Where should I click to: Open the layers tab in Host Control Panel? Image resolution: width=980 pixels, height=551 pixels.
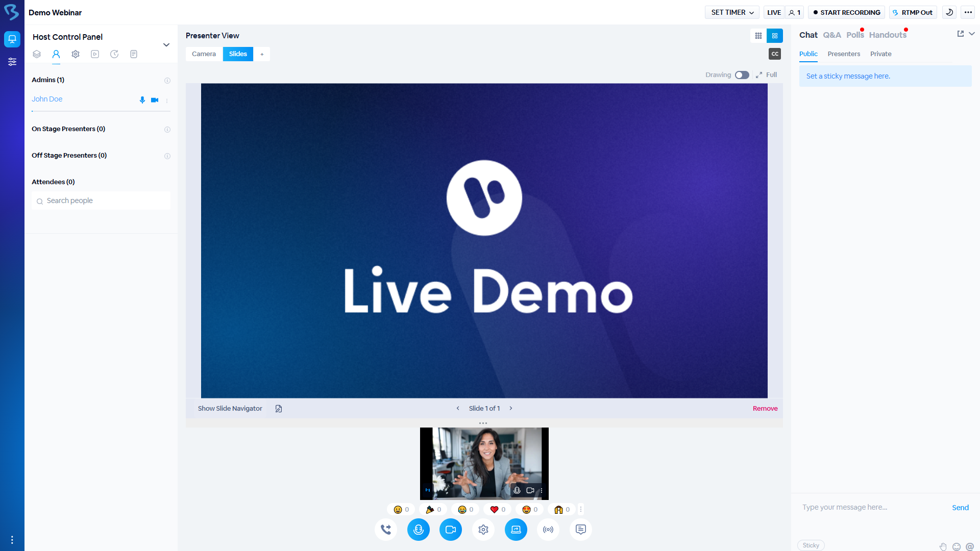coord(37,54)
